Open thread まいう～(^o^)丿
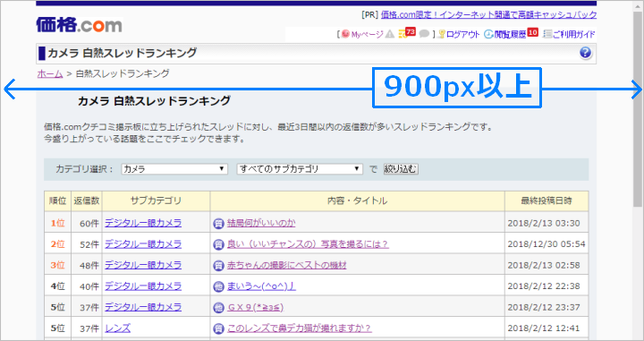The width and height of the screenshot is (644, 341). click(x=261, y=286)
